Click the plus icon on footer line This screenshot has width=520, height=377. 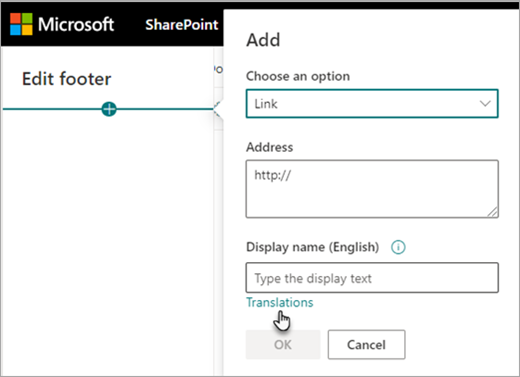click(109, 109)
